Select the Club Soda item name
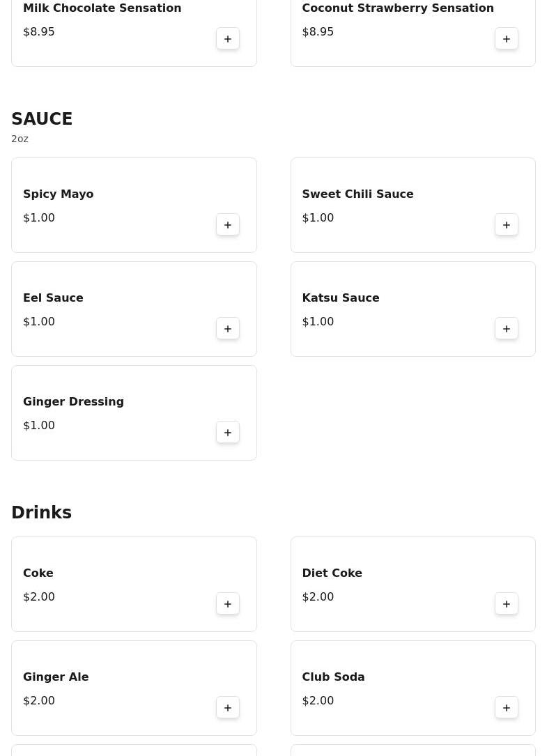 pos(333,677)
